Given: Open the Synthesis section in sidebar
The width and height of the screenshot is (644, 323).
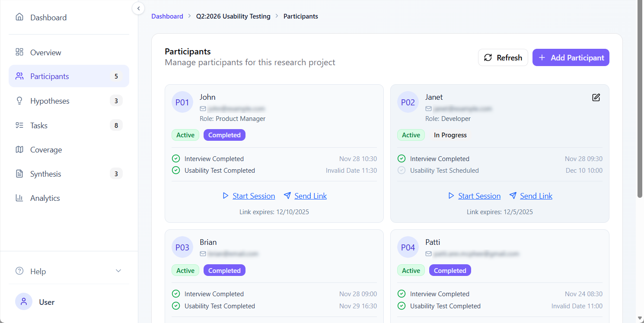Looking at the screenshot, I should (45, 174).
